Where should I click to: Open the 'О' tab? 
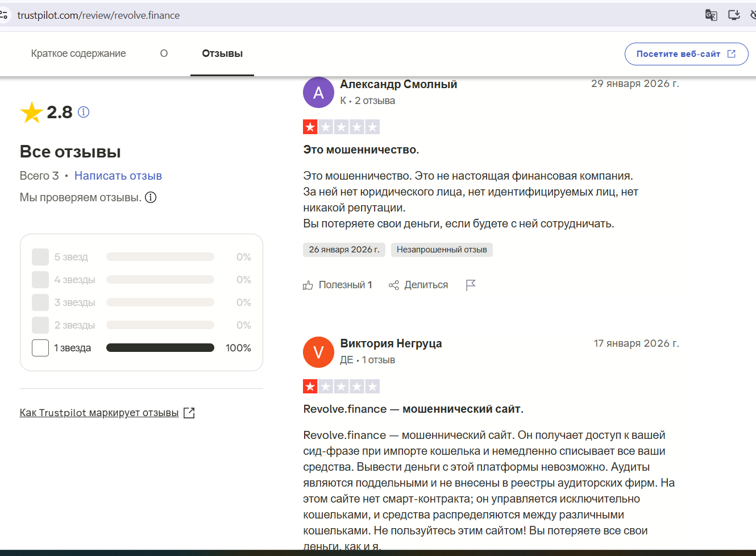click(164, 53)
